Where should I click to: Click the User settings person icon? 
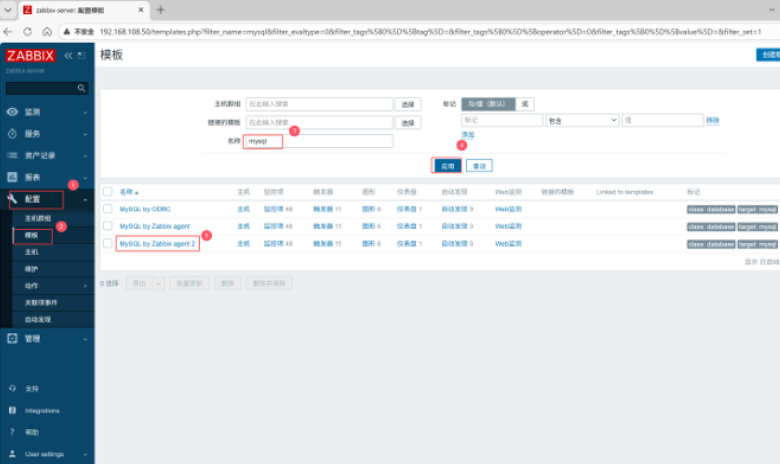pyautogui.click(x=12, y=454)
